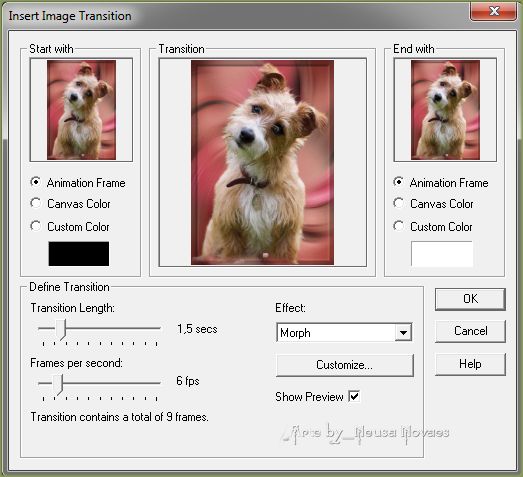Click the Cancel button
Image resolution: width=523 pixels, height=477 pixels.
(x=470, y=331)
